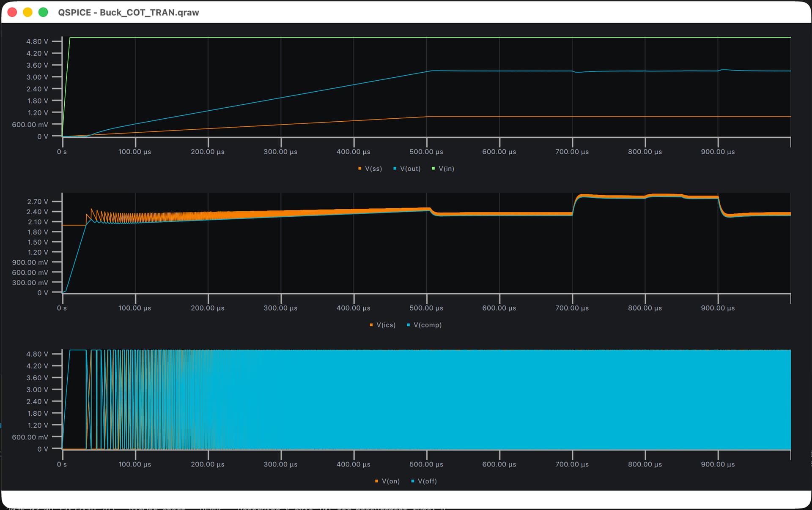The width and height of the screenshot is (812, 510).
Task: Close the QSPICE waveform window
Action: (x=12, y=12)
